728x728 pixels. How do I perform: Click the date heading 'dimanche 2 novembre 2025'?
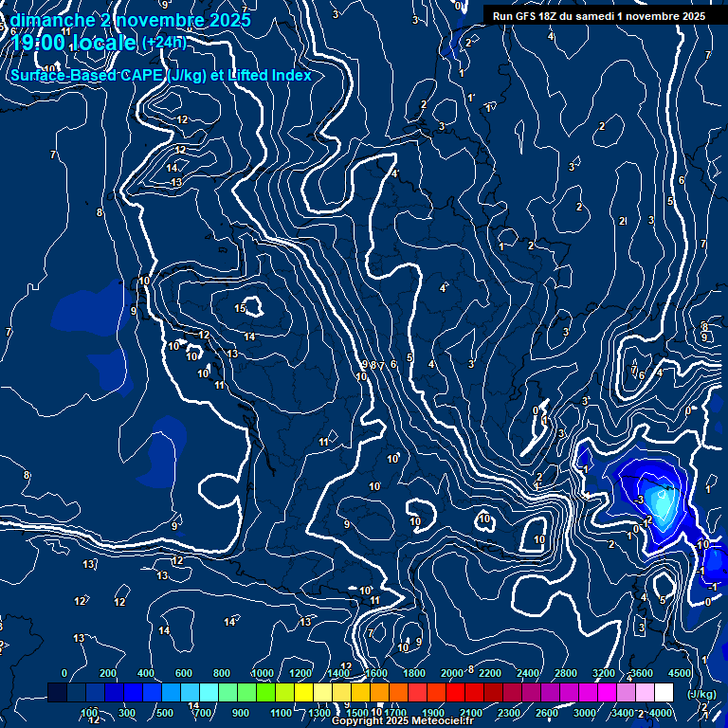[131, 20]
